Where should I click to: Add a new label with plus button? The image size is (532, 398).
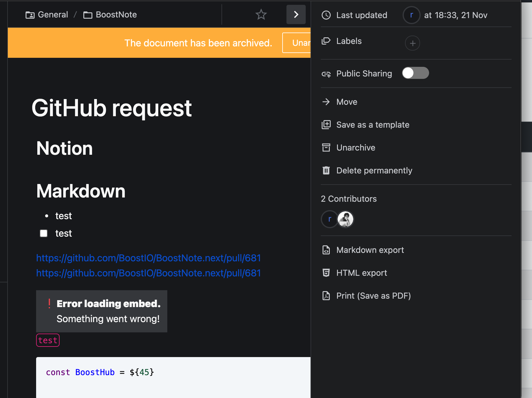(x=413, y=43)
